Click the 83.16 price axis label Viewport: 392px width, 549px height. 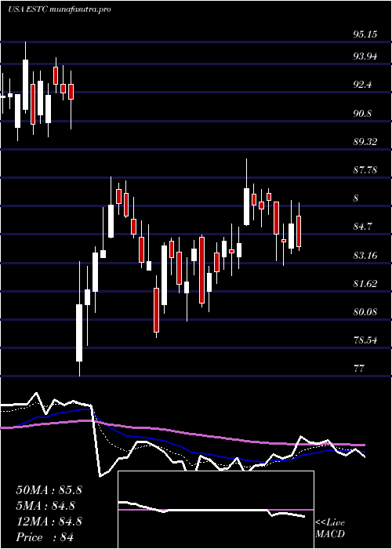tap(365, 255)
